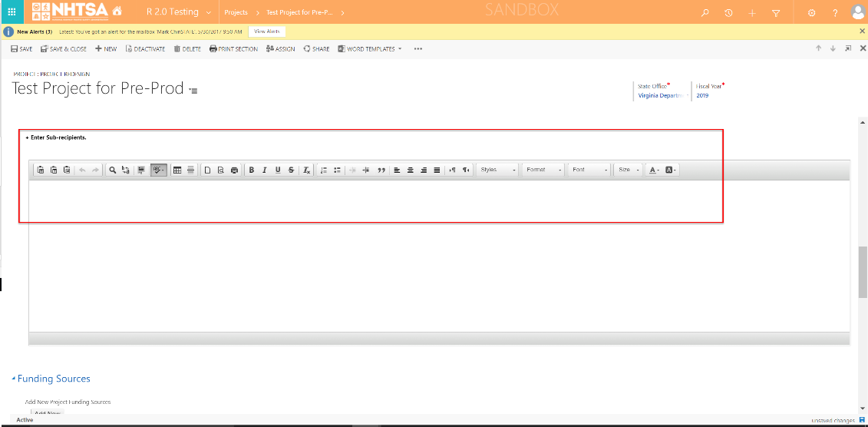Click the Delete command

[187, 48]
